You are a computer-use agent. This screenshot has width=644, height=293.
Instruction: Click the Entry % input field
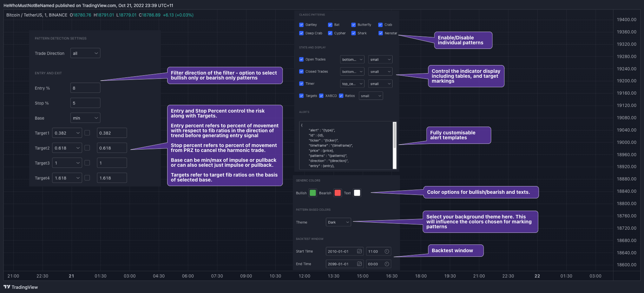pyautogui.click(x=85, y=88)
